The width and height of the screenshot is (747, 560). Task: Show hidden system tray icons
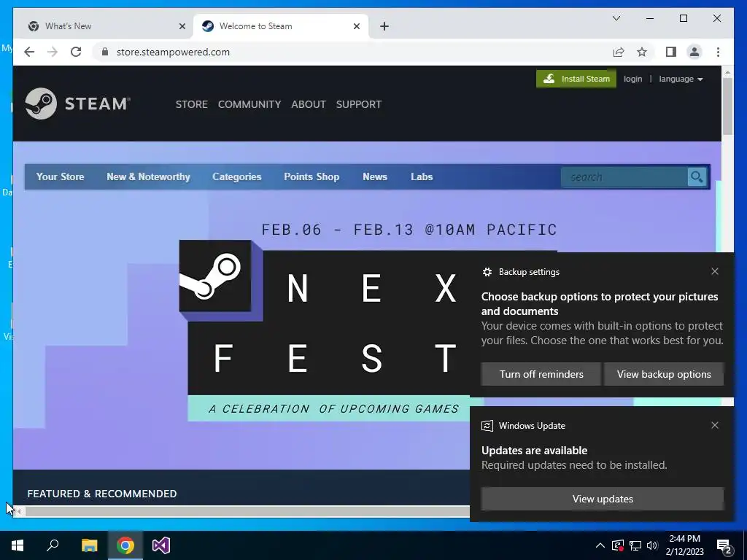point(600,545)
